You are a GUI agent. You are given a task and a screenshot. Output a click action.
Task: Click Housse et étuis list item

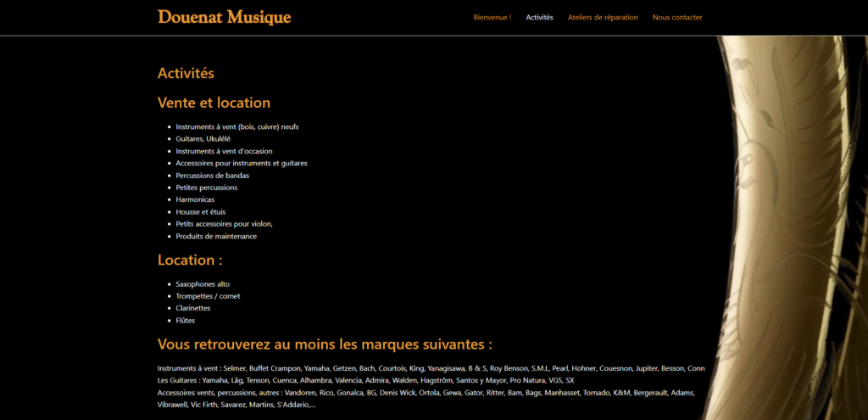tap(201, 211)
